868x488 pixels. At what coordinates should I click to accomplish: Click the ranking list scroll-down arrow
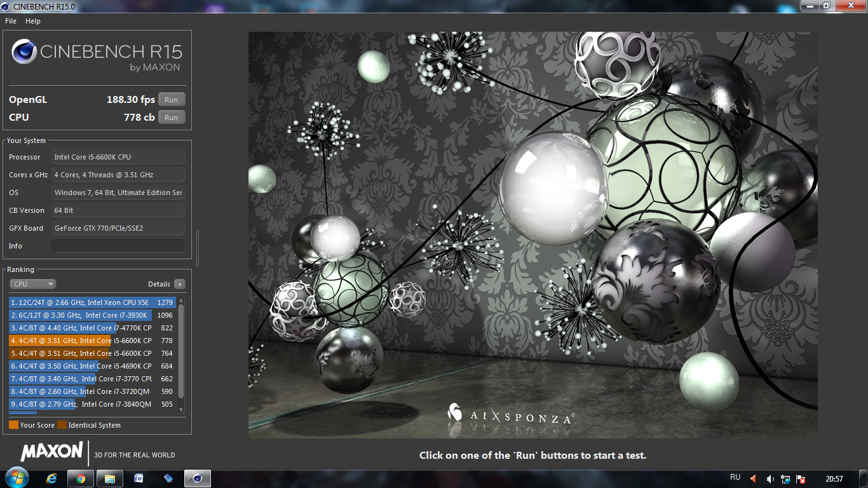[181, 410]
